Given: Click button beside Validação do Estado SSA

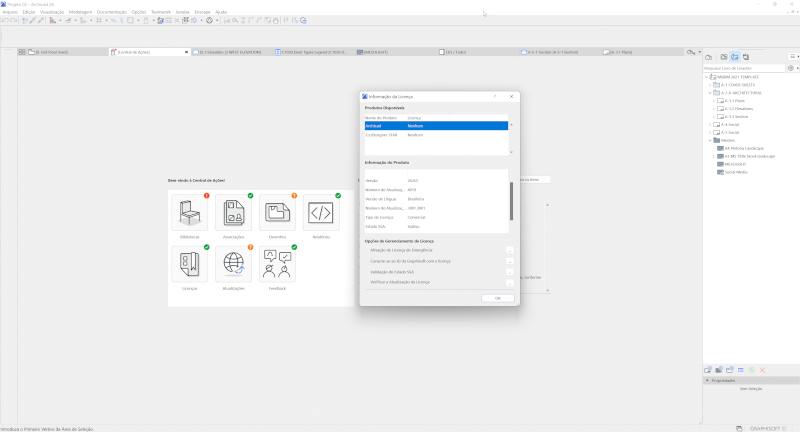Looking at the screenshot, I should (x=509, y=271).
